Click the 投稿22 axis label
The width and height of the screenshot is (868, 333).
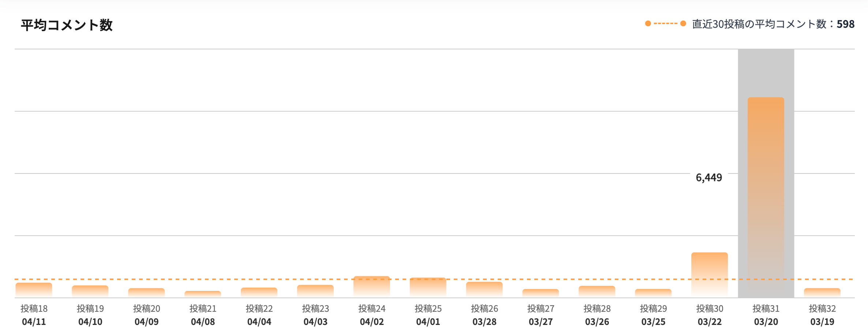pyautogui.click(x=259, y=309)
